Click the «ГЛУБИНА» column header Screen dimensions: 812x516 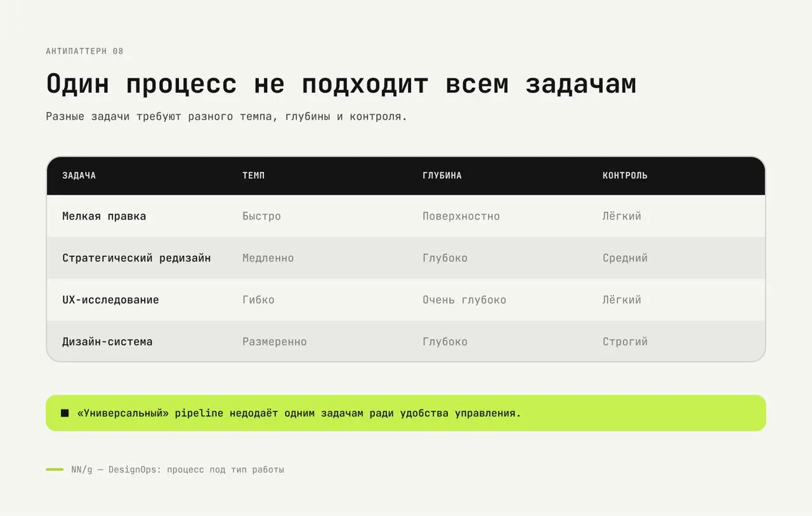pos(442,176)
